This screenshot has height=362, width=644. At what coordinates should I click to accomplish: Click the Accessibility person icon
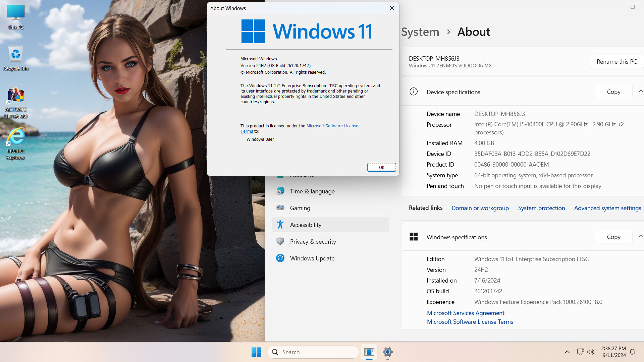[x=280, y=225]
